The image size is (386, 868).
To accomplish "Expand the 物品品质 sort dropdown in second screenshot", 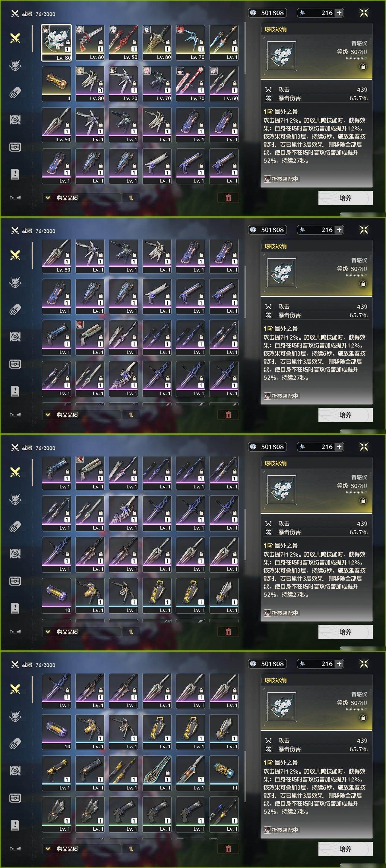I will coord(81,415).
